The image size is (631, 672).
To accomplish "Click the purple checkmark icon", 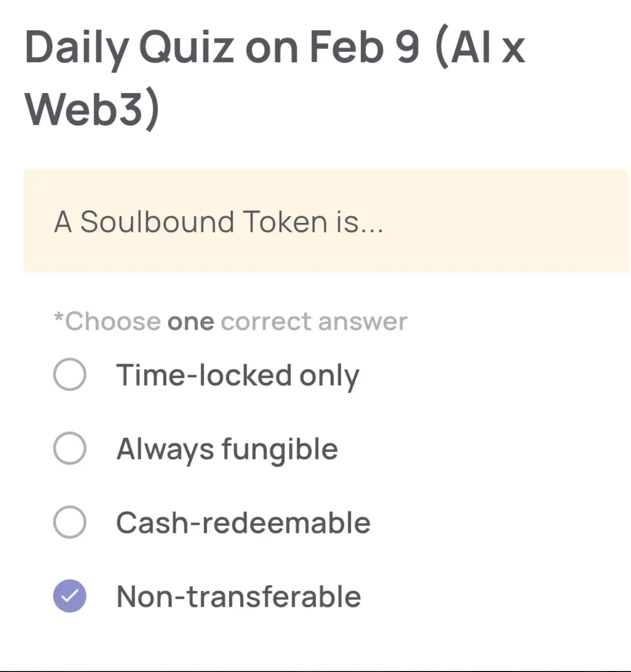I will (70, 596).
